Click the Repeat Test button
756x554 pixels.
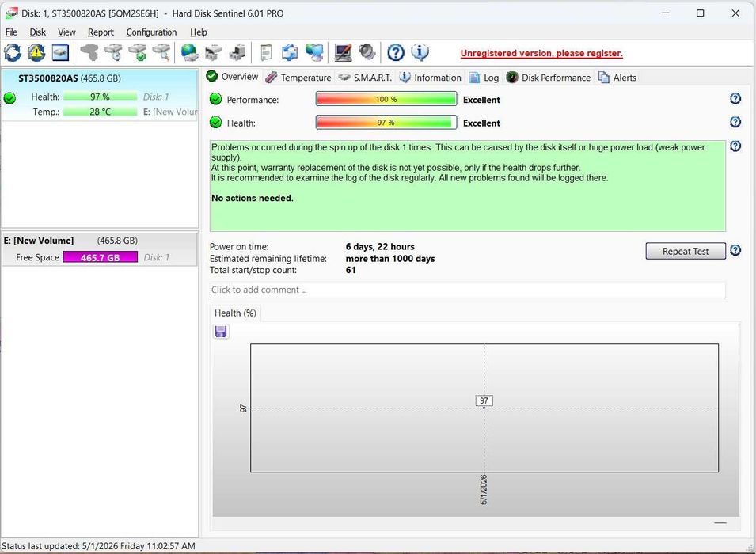point(685,251)
